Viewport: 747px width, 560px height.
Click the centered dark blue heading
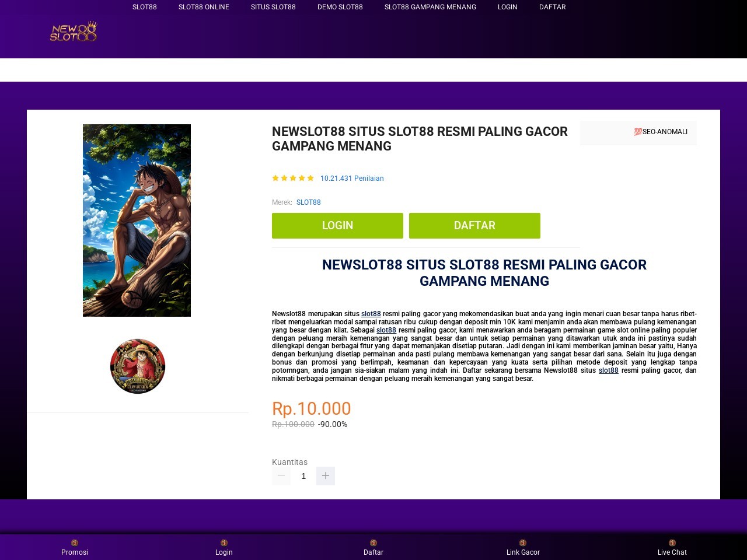tap(484, 273)
